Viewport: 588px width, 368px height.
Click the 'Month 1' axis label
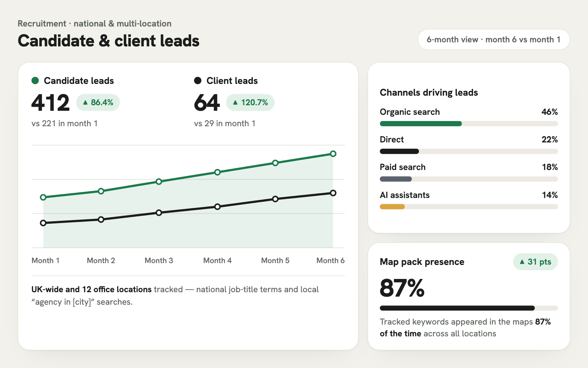(46, 261)
